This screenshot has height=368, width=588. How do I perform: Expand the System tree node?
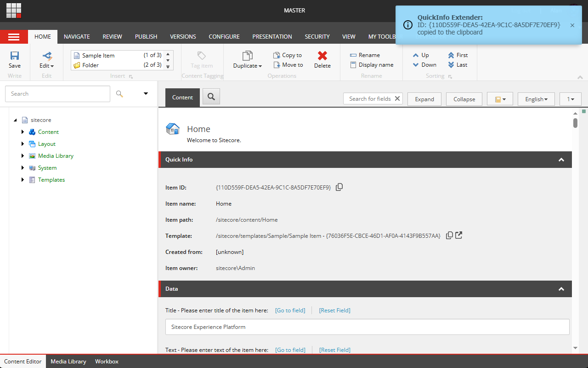tap(23, 168)
